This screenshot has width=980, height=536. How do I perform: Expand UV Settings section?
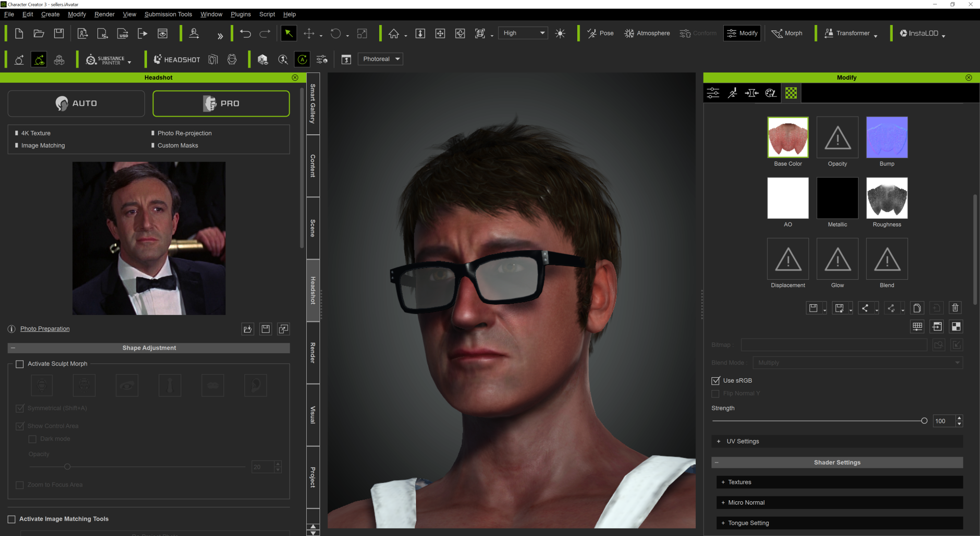tap(837, 441)
